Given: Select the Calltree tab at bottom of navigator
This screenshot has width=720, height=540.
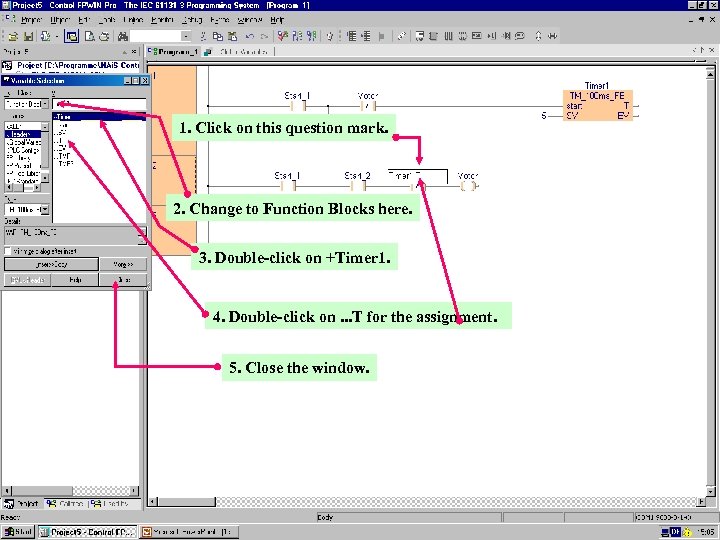Looking at the screenshot, I should [65, 504].
